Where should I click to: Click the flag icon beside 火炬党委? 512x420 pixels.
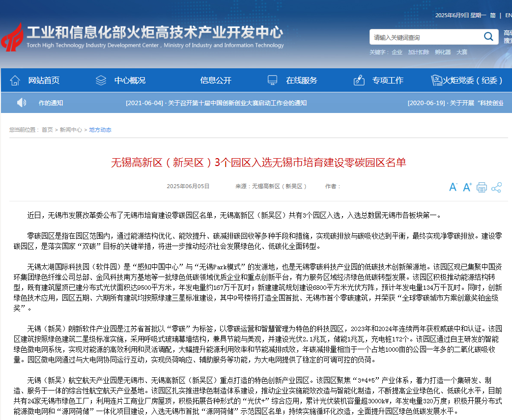click(x=436, y=80)
